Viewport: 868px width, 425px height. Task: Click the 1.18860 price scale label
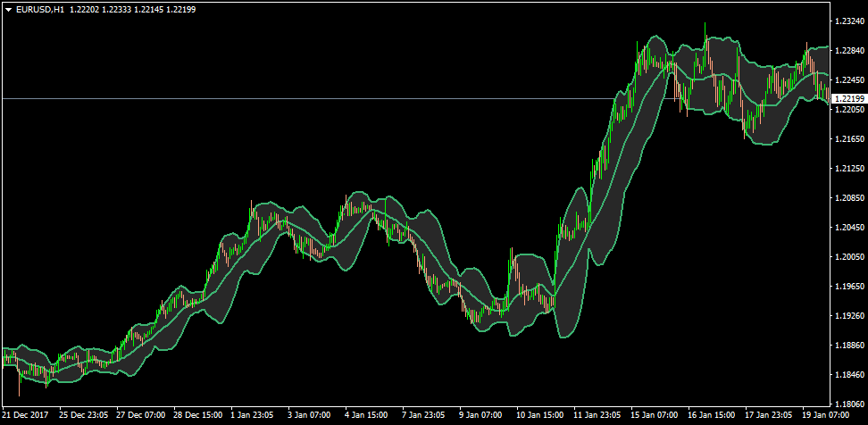coord(849,345)
